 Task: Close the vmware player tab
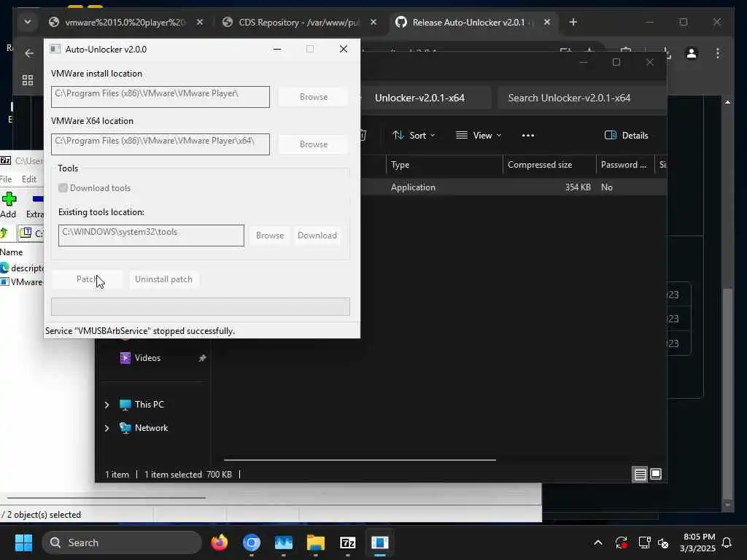tap(200, 22)
